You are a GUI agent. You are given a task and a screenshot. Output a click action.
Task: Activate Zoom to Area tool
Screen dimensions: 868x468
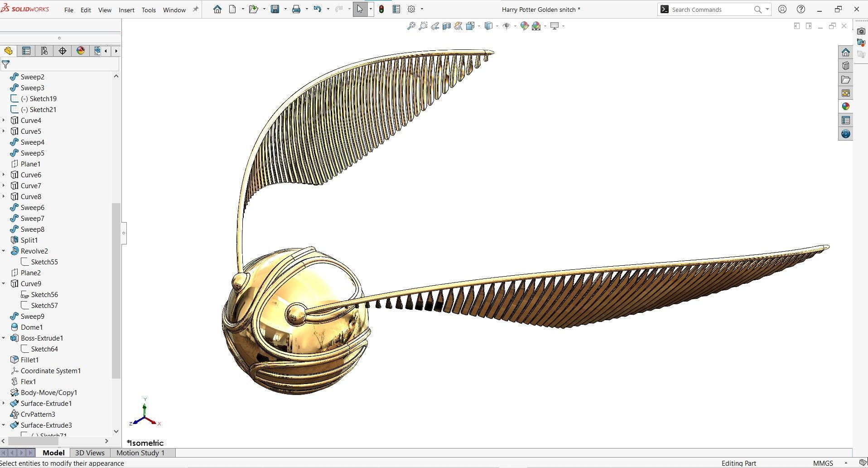[423, 26]
